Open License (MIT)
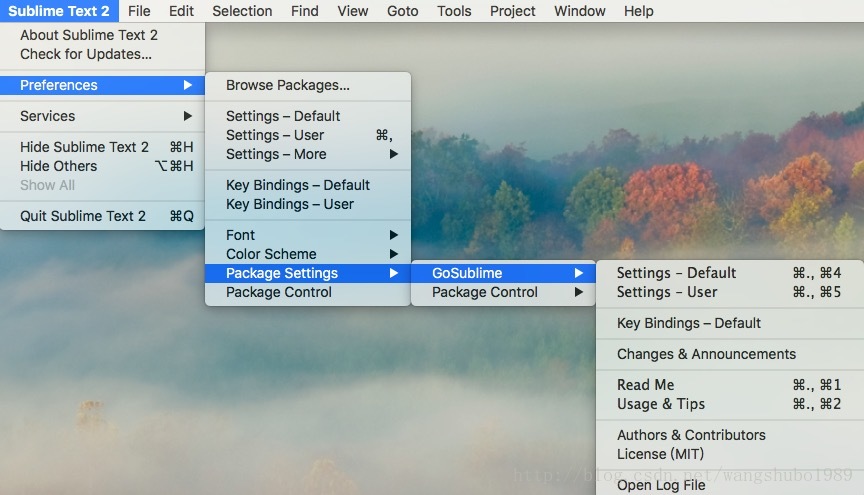 tap(730, 454)
